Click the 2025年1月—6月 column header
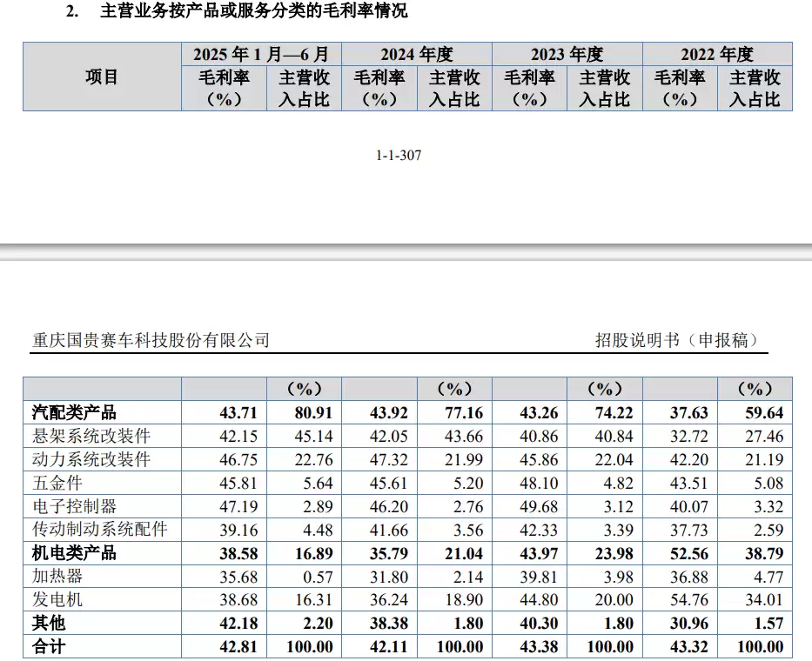 (261, 54)
